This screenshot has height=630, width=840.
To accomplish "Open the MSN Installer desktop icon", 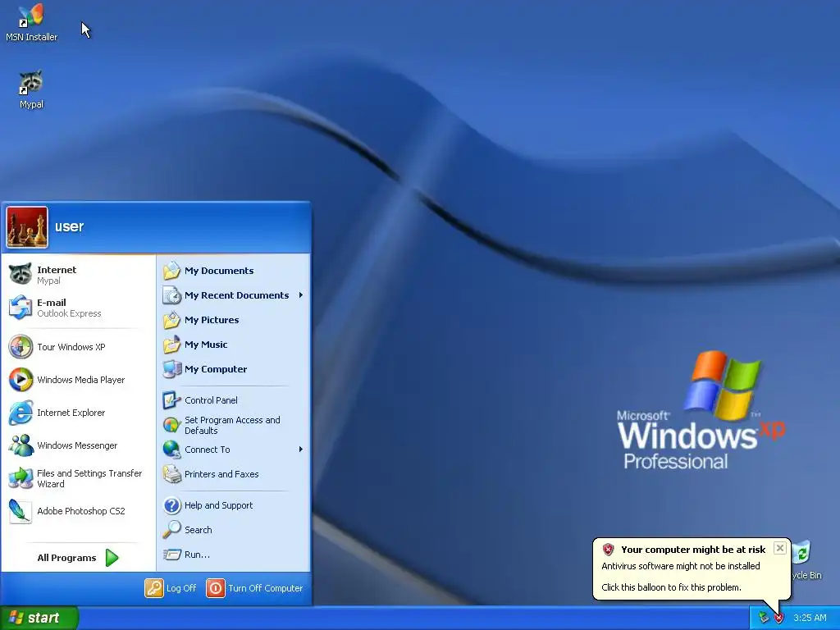I will [31, 22].
